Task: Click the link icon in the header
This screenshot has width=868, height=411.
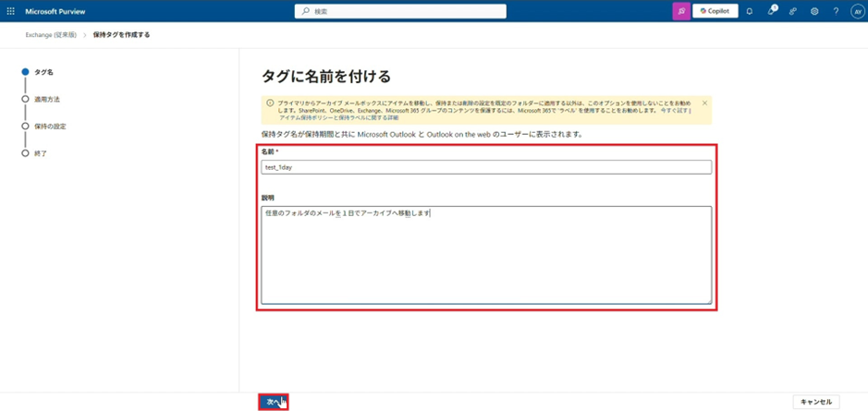Action: click(792, 11)
